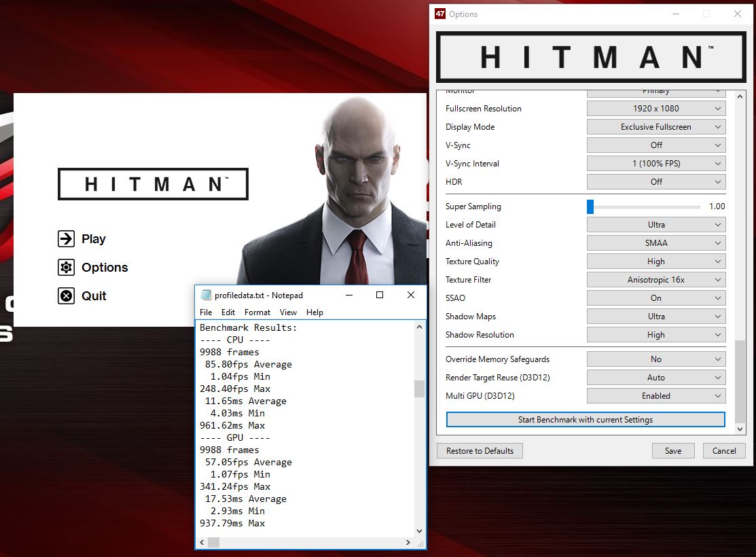Open the SSAO dropdown

pos(655,298)
